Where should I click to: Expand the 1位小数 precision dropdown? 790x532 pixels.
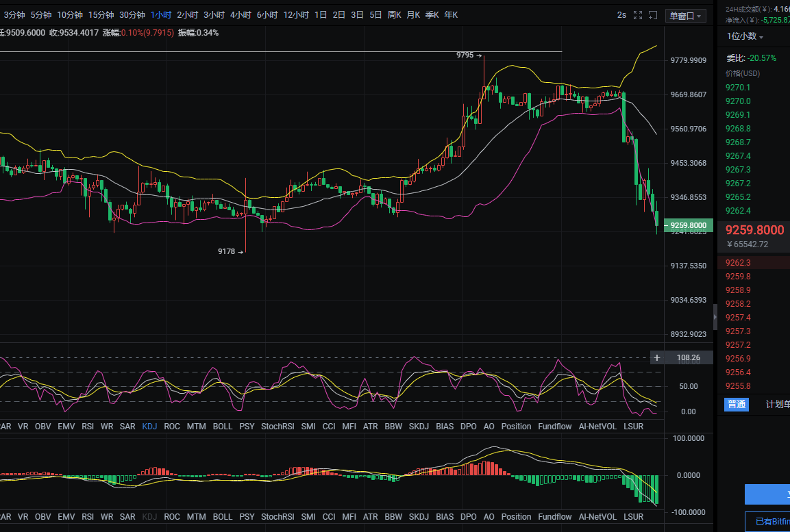[745, 36]
